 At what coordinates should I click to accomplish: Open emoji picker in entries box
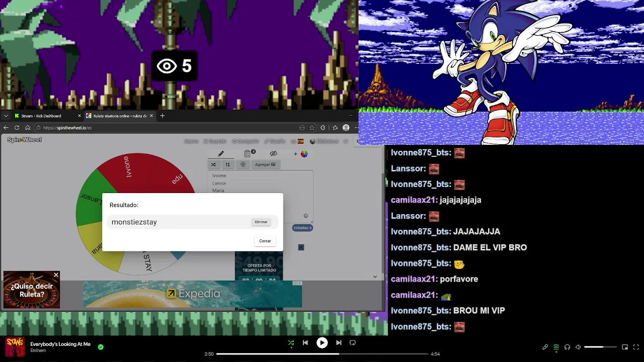tap(305, 216)
